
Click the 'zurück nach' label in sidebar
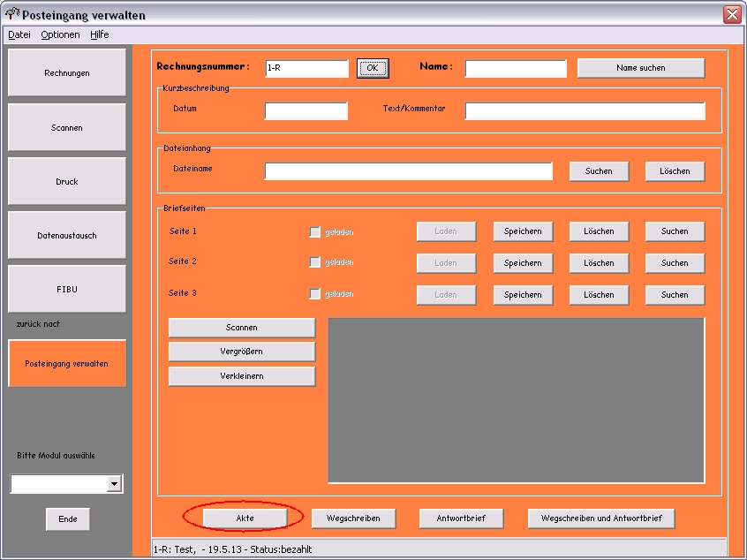tap(38, 324)
